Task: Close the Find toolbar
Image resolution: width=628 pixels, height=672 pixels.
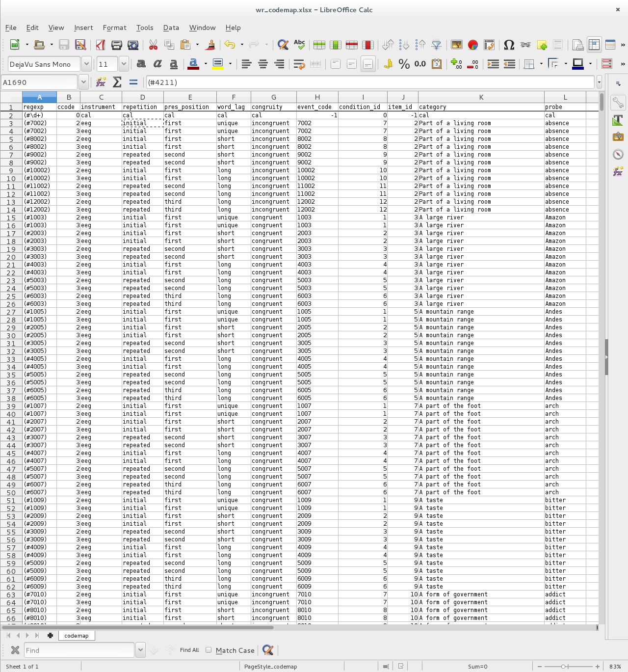Action: [15, 650]
